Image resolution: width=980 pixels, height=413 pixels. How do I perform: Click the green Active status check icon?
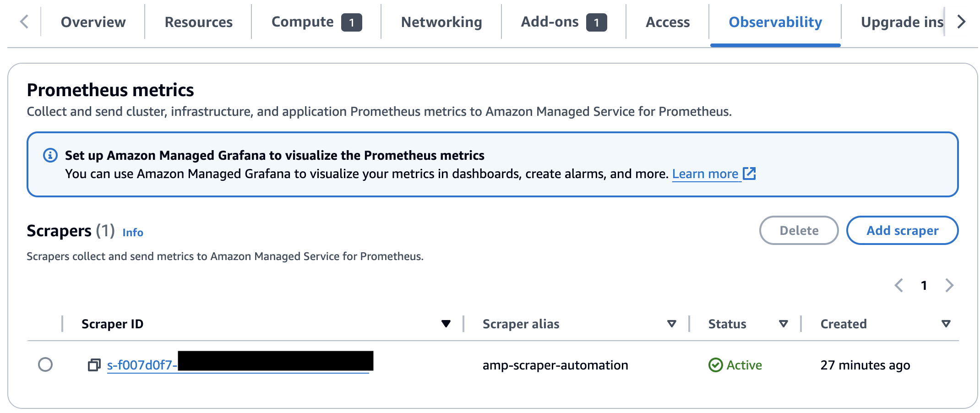tap(715, 365)
